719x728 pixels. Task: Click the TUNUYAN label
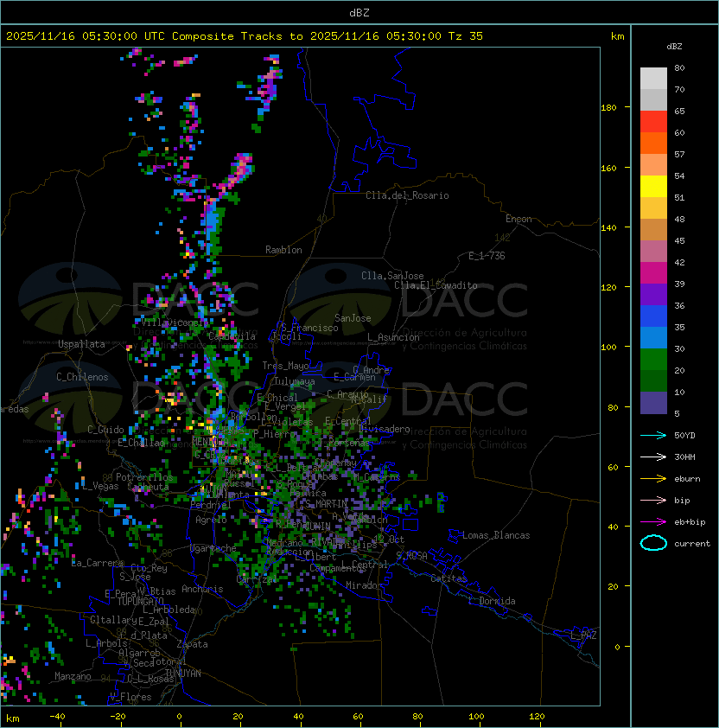pyautogui.click(x=183, y=674)
